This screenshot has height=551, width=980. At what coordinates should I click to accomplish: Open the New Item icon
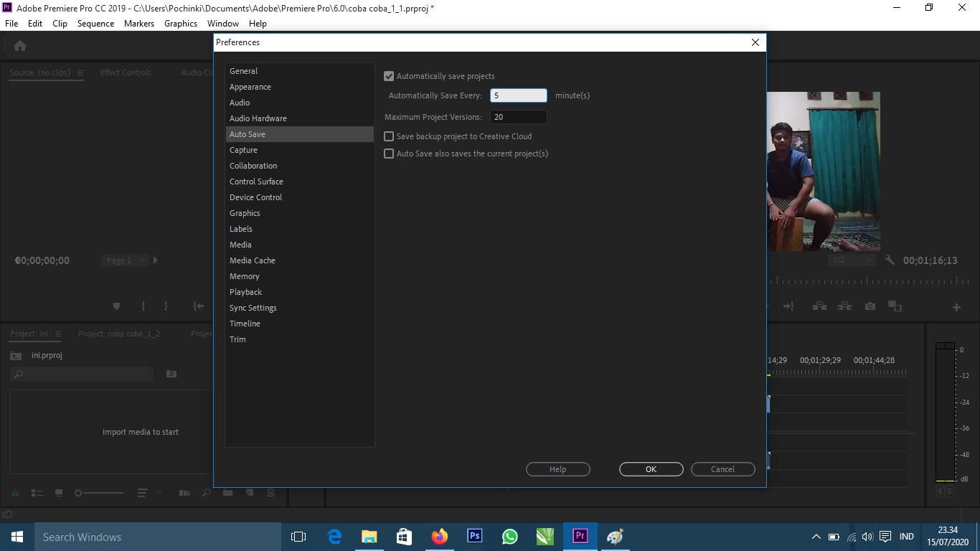250,493
